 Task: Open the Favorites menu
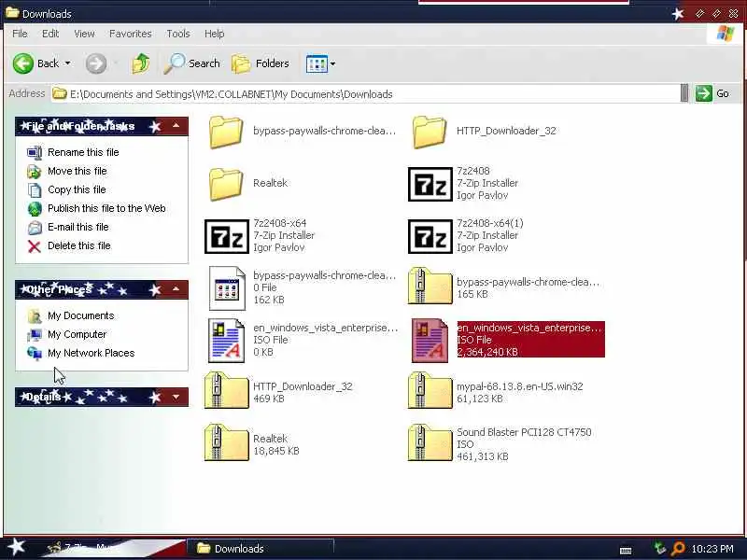(x=130, y=34)
